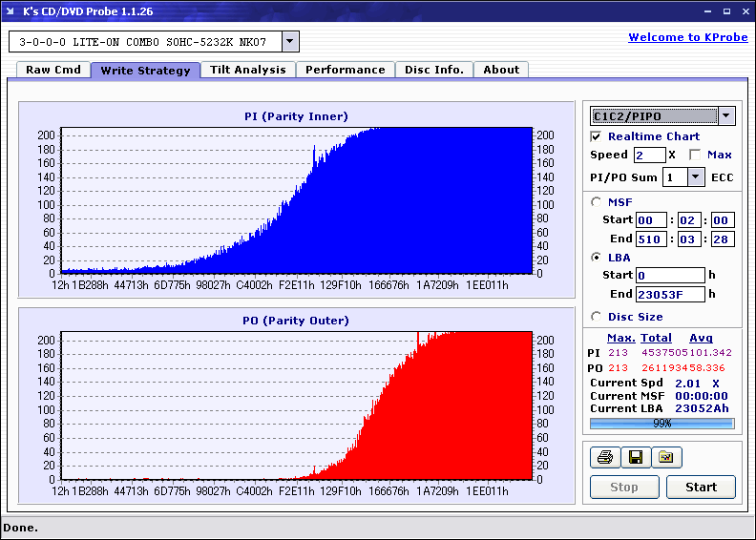Screen dimensions: 756x540
Task: Follow the Welcome to KProbe link
Action: (x=688, y=37)
